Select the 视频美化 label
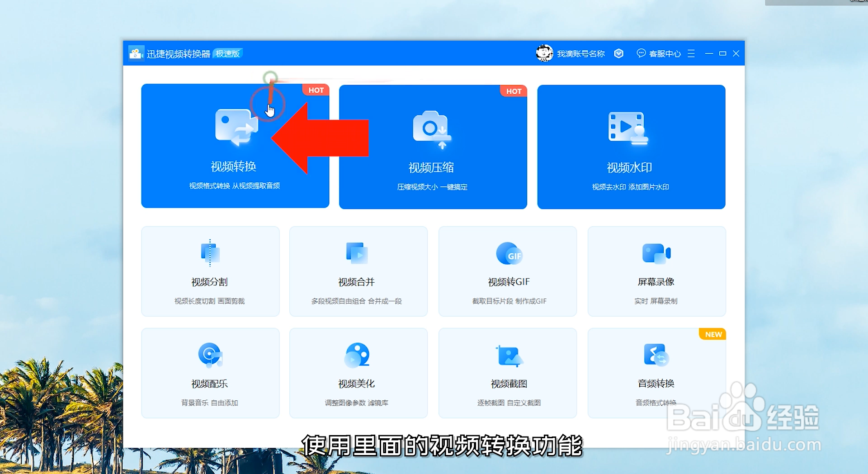The width and height of the screenshot is (868, 474). coord(357,384)
